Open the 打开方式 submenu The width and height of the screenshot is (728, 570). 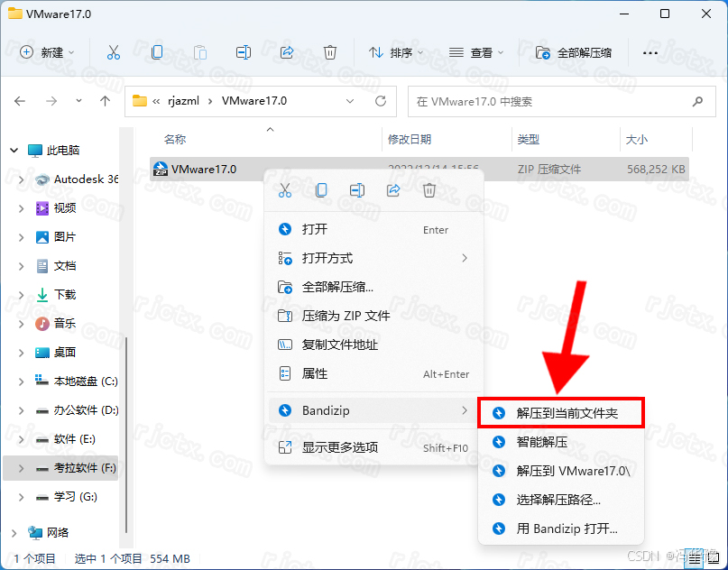click(374, 258)
